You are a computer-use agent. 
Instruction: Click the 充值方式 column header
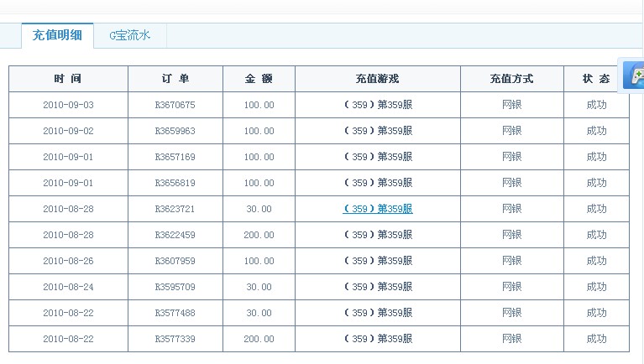click(511, 79)
